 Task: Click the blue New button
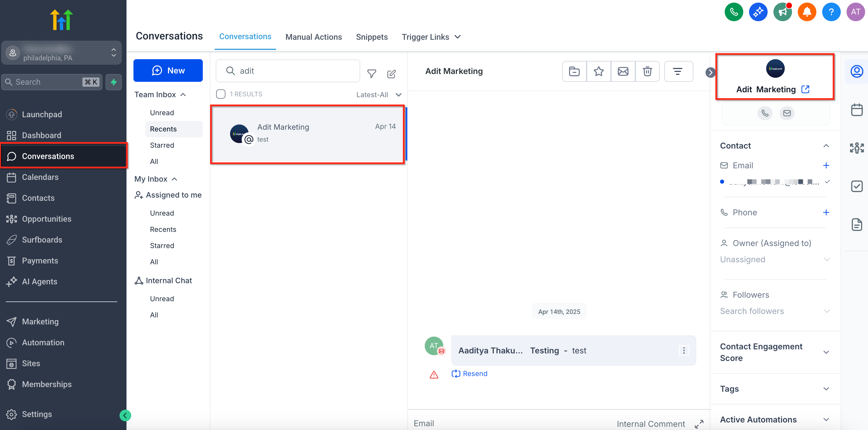pos(168,71)
